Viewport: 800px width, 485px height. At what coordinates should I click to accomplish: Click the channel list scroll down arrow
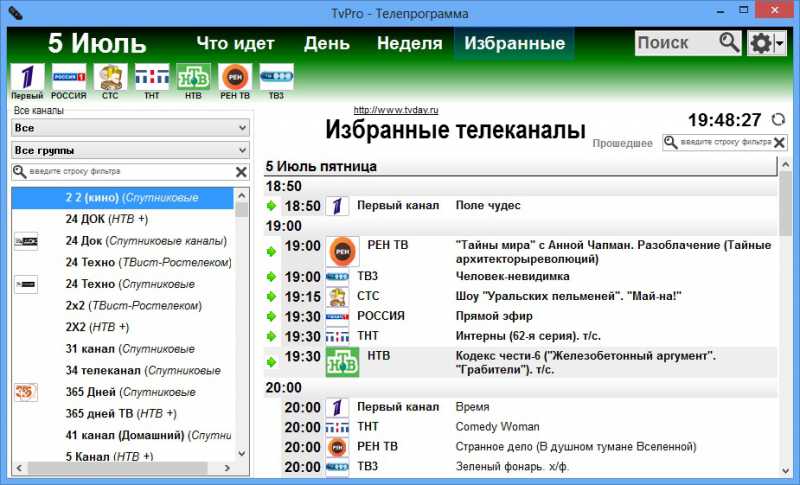pyautogui.click(x=242, y=453)
